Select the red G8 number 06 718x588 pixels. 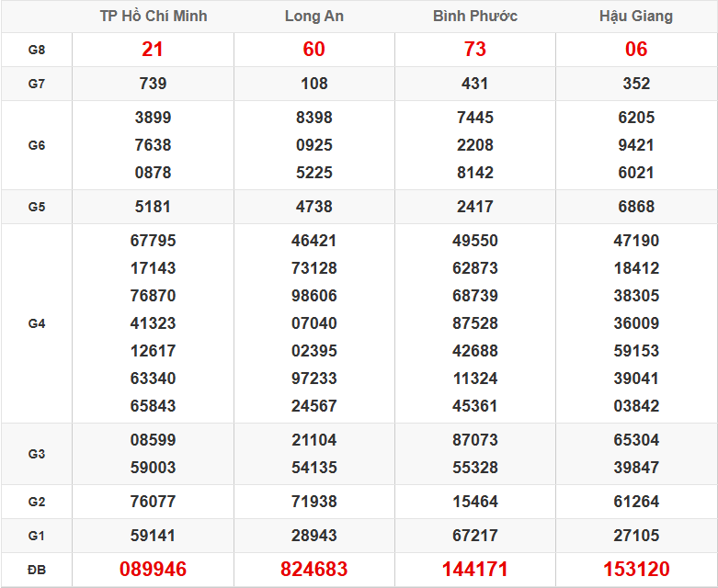[636, 50]
